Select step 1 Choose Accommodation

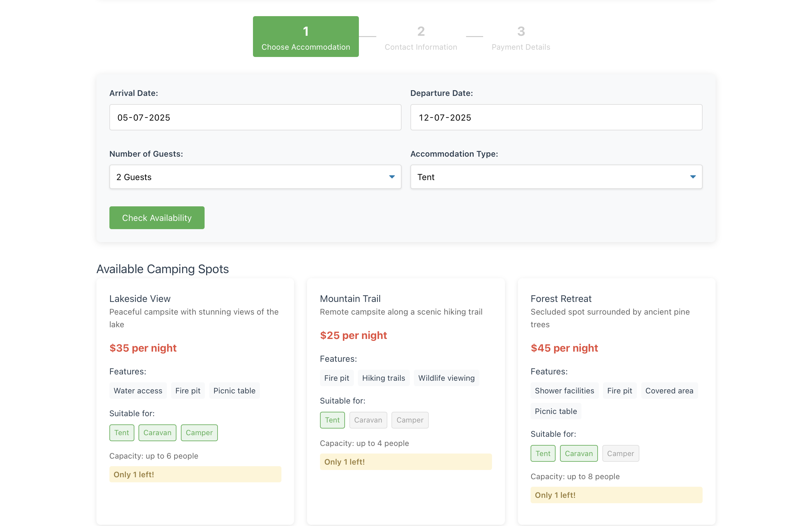[x=306, y=36]
